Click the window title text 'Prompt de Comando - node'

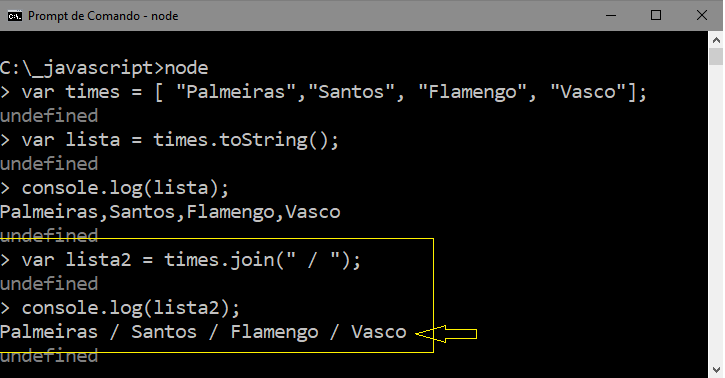click(103, 16)
